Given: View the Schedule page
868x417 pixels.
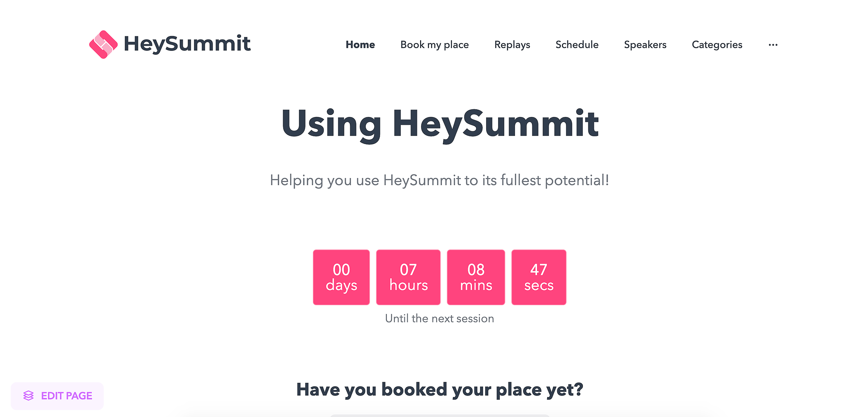Looking at the screenshot, I should 577,44.
